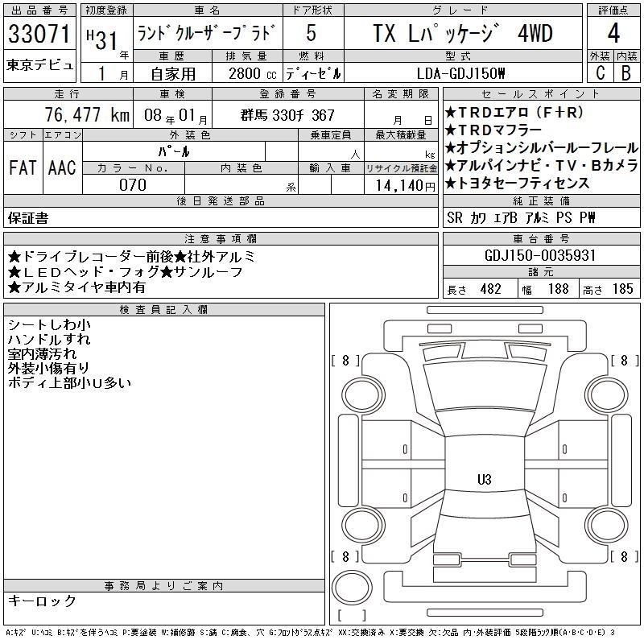Click the 2800 cc displacement value
Viewport: 644px width, 644px height.
point(252,74)
